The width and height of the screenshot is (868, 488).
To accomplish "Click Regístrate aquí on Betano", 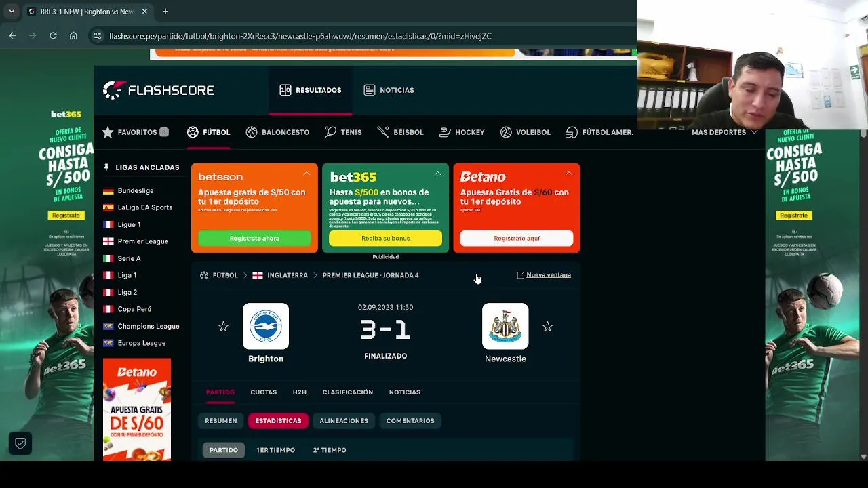I will 516,238.
